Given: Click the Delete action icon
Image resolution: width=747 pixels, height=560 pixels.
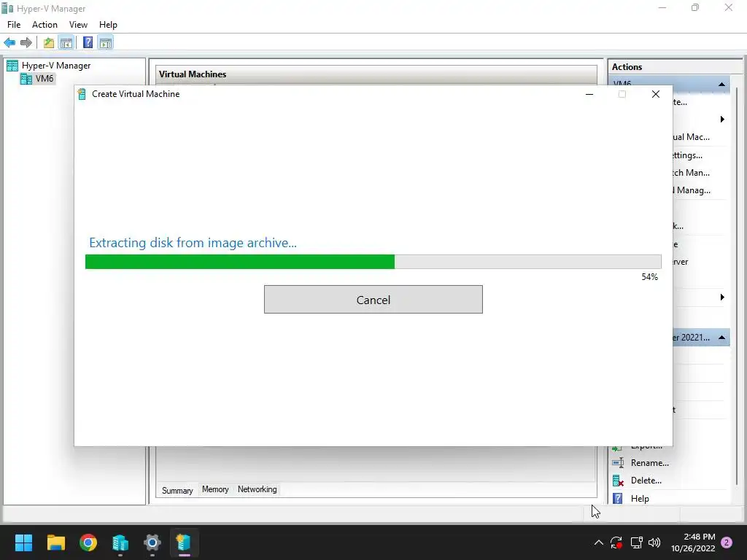Looking at the screenshot, I should (618, 481).
